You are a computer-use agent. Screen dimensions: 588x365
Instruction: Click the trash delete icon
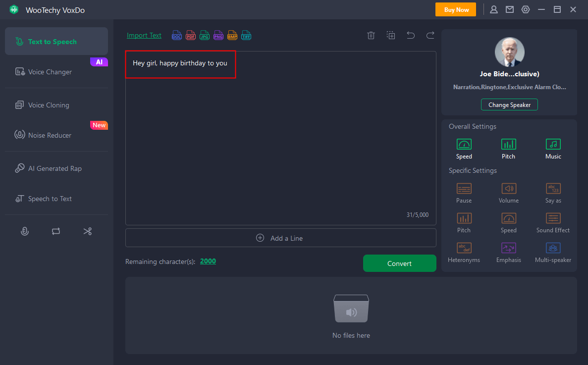point(371,35)
